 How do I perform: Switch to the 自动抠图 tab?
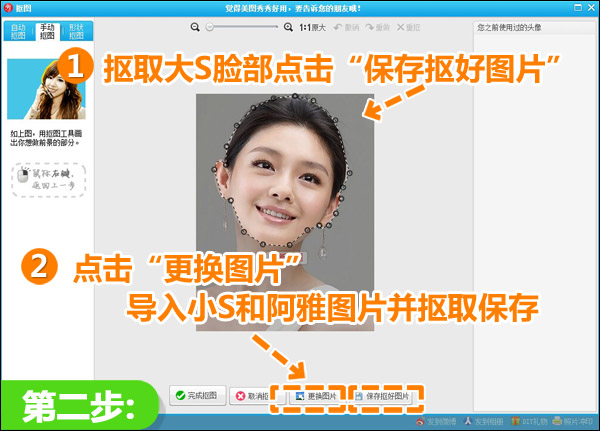[18, 31]
